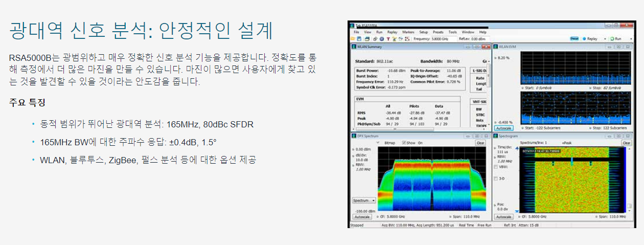
Task: Click Atten: 15 dB in status bar
Action: pyautogui.click(x=527, y=225)
